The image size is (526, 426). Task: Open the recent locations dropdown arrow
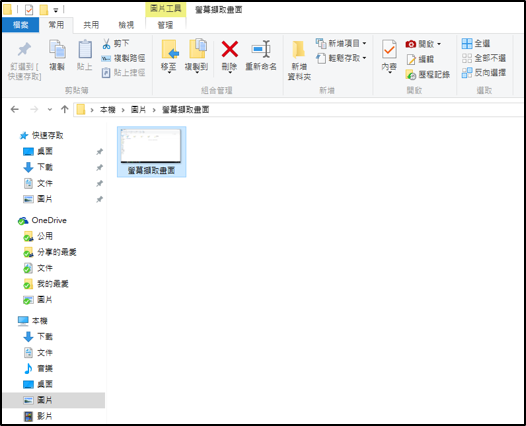(50, 109)
